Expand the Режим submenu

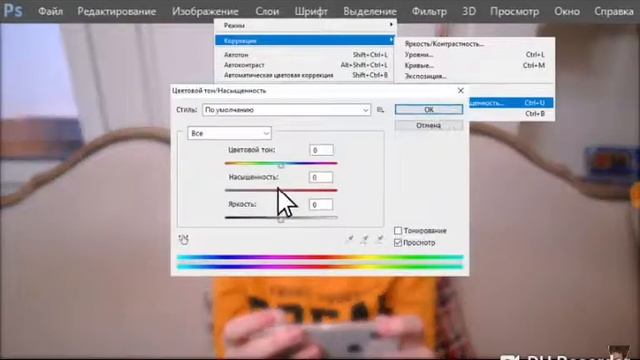coord(305,26)
